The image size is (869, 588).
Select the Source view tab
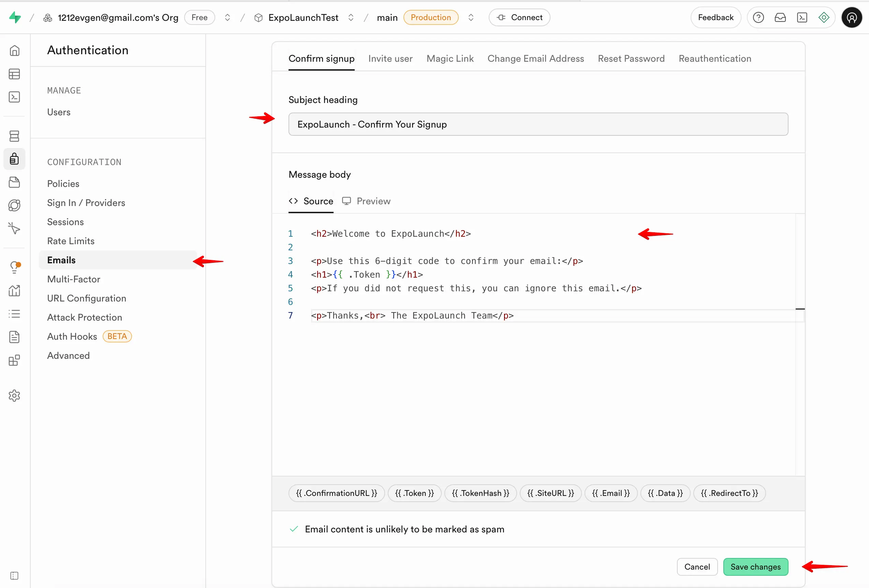(x=311, y=201)
